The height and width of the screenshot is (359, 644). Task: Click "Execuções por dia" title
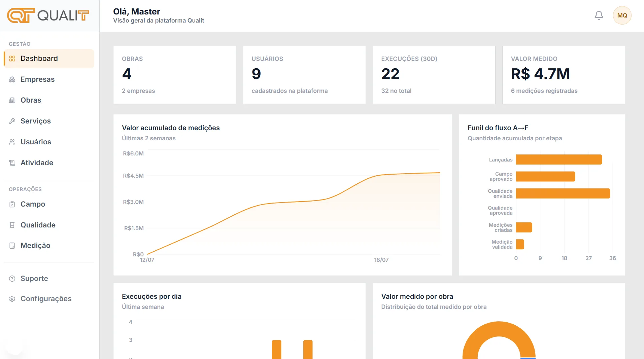click(151, 296)
